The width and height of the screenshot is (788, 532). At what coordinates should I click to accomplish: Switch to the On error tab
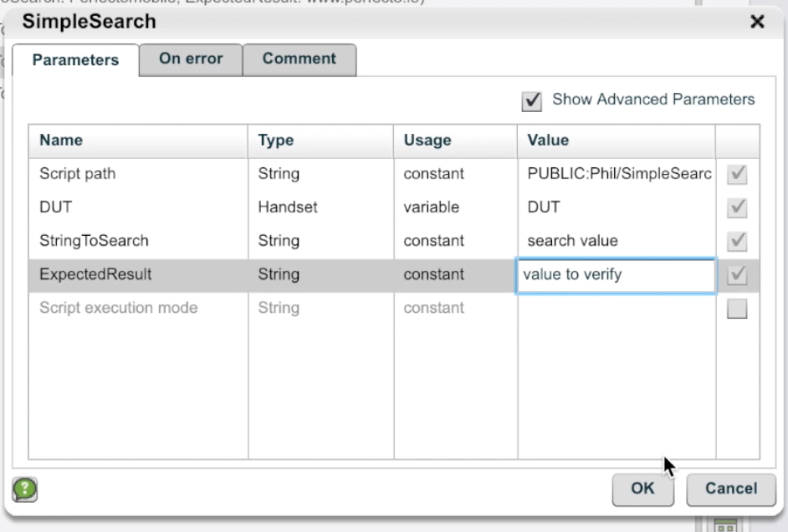pyautogui.click(x=191, y=59)
